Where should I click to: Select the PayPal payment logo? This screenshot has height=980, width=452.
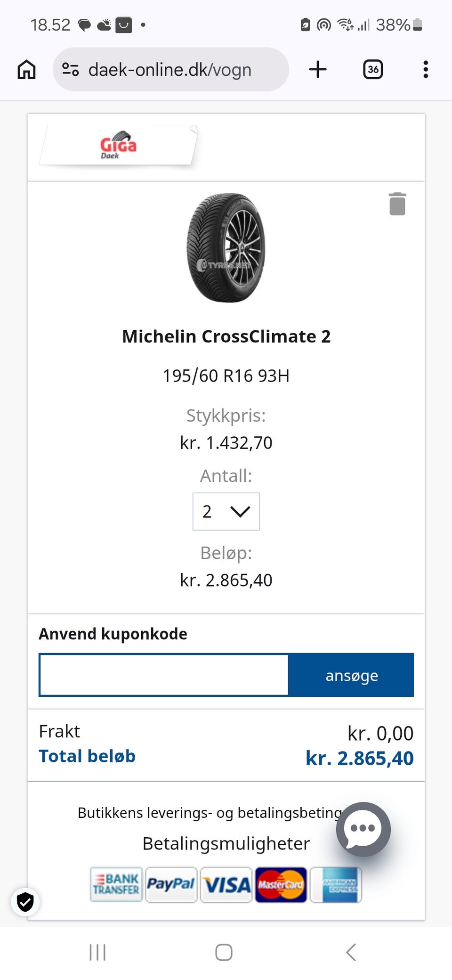coord(171,884)
